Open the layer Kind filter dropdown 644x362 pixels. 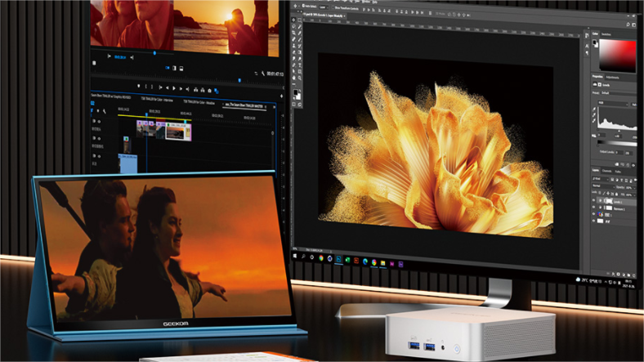click(600, 179)
